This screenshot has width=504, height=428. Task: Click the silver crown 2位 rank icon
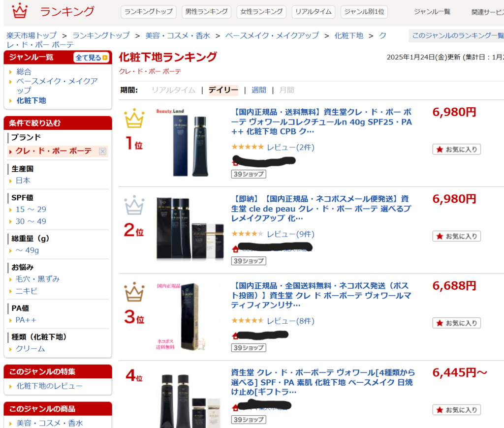[134, 205]
